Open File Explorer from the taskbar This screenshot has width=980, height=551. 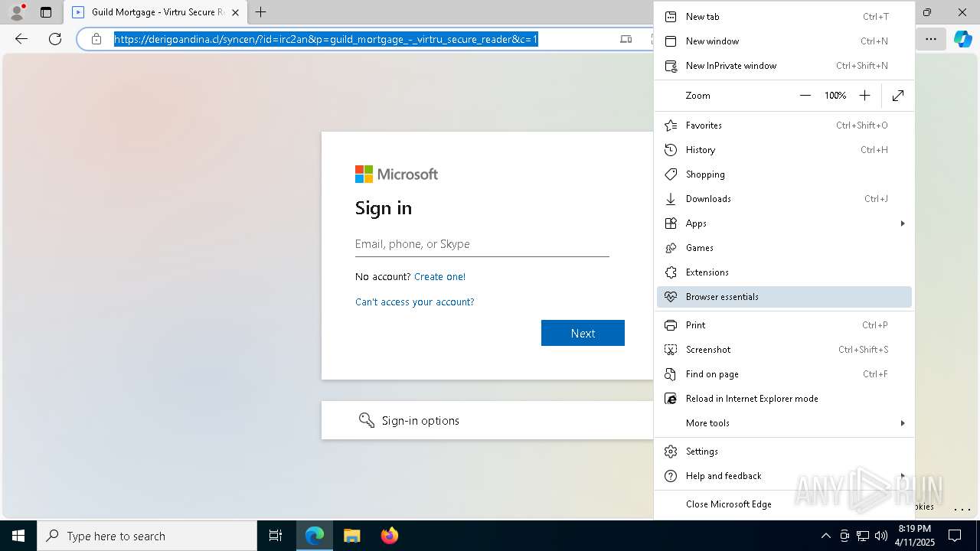351,536
